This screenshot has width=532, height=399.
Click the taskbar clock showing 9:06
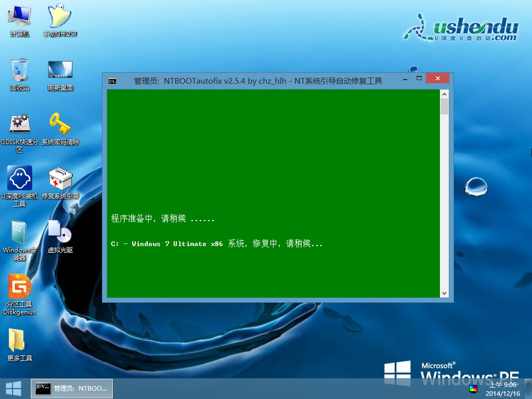coord(503,389)
